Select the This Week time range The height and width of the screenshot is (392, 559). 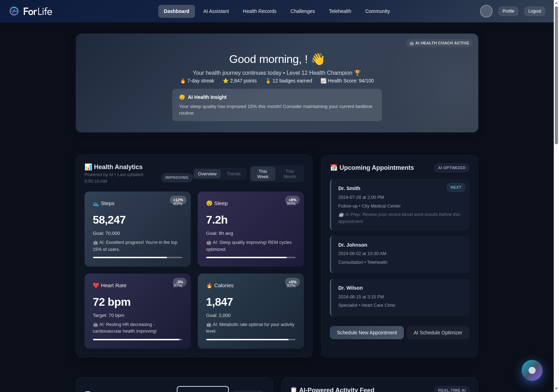click(x=263, y=174)
